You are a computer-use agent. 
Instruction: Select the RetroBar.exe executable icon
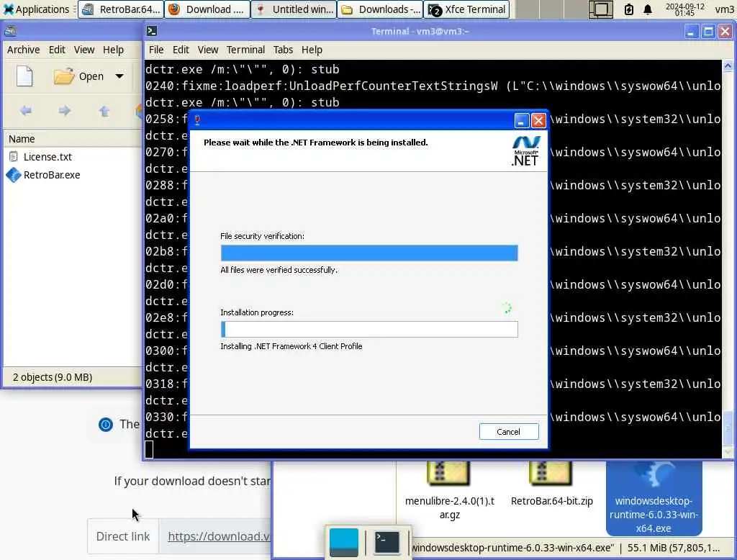point(14,175)
